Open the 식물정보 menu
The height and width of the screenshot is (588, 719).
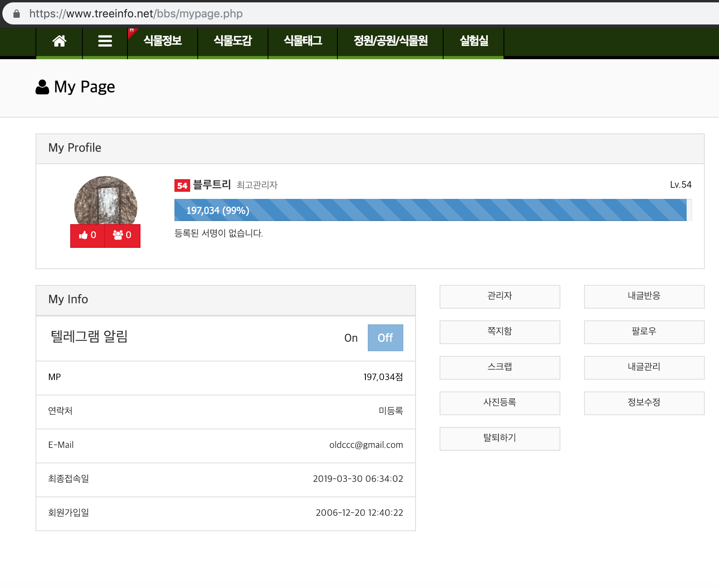163,41
